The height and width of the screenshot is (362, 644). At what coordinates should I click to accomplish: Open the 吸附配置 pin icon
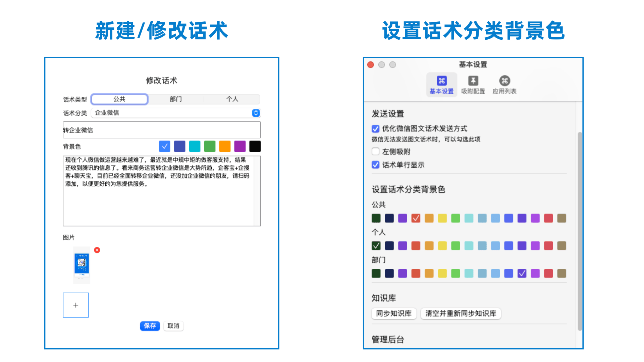[473, 81]
